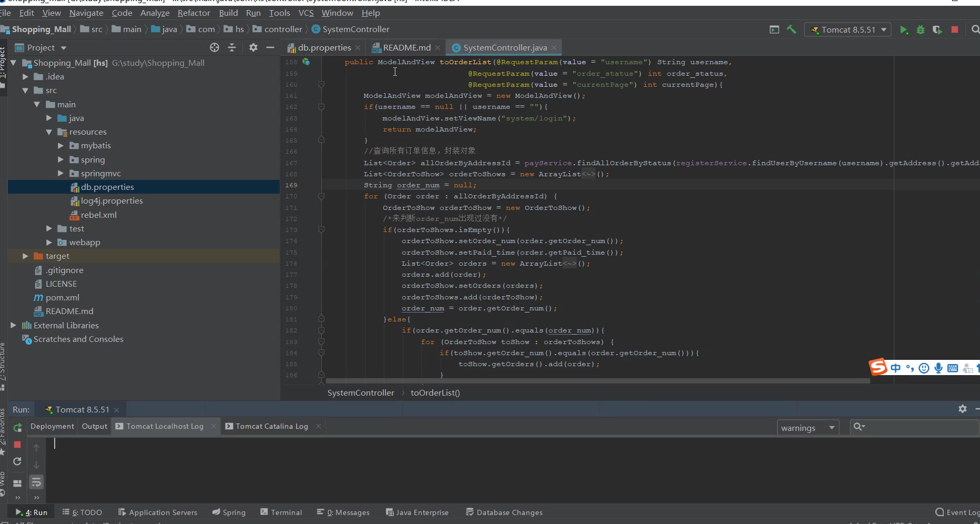Collapse all in Project panel
Image resolution: width=980 pixels, height=524 pixels.
tap(232, 48)
